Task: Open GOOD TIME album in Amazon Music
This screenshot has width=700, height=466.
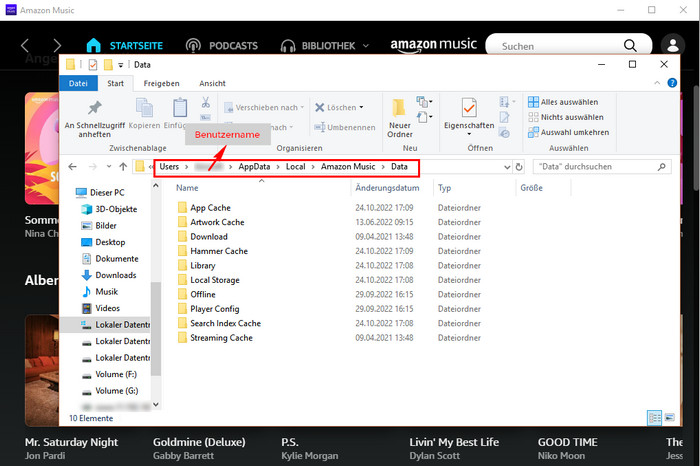Action: (567, 442)
